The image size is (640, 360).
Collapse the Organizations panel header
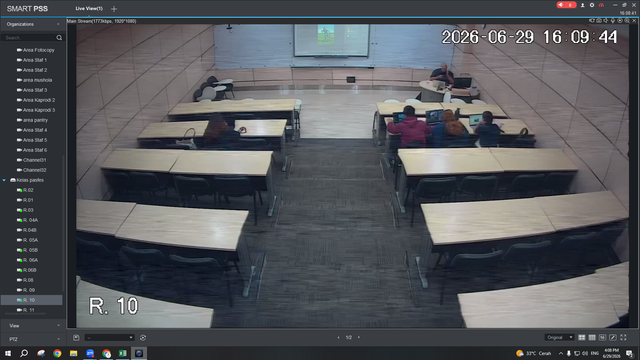click(x=33, y=24)
